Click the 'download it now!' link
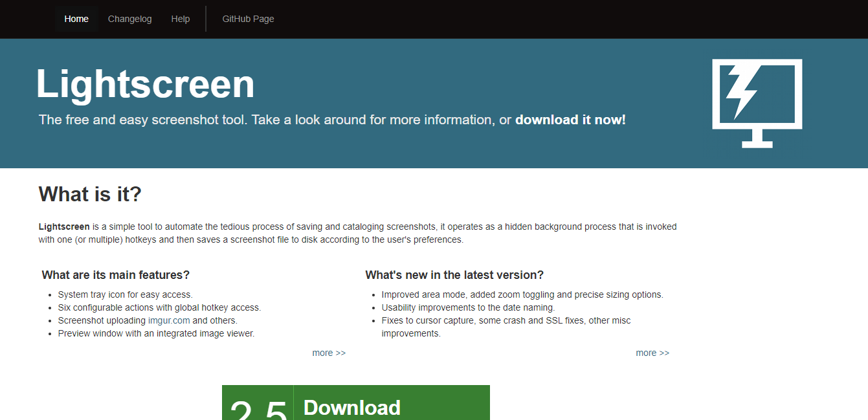Viewport: 868px width, 420px height. [570, 120]
